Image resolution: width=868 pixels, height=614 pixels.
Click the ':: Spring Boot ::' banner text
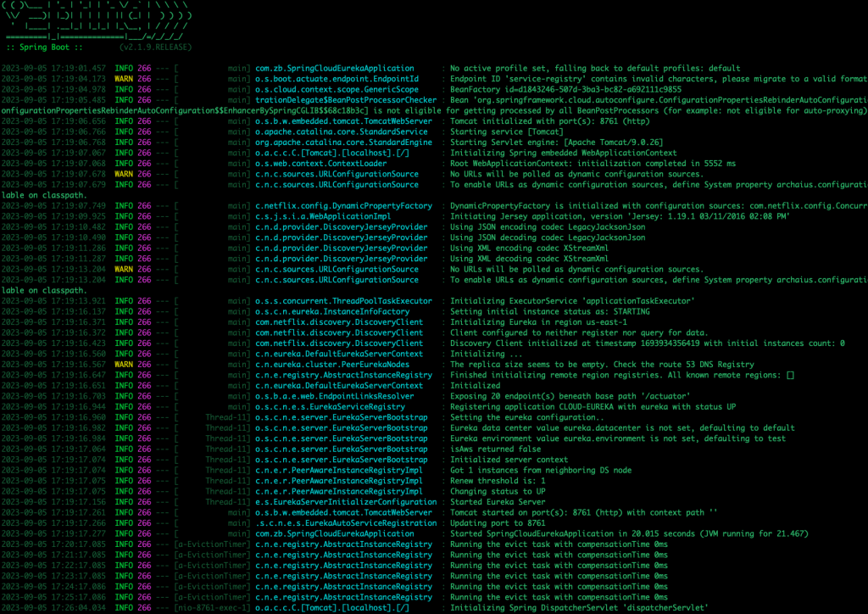[x=44, y=47]
